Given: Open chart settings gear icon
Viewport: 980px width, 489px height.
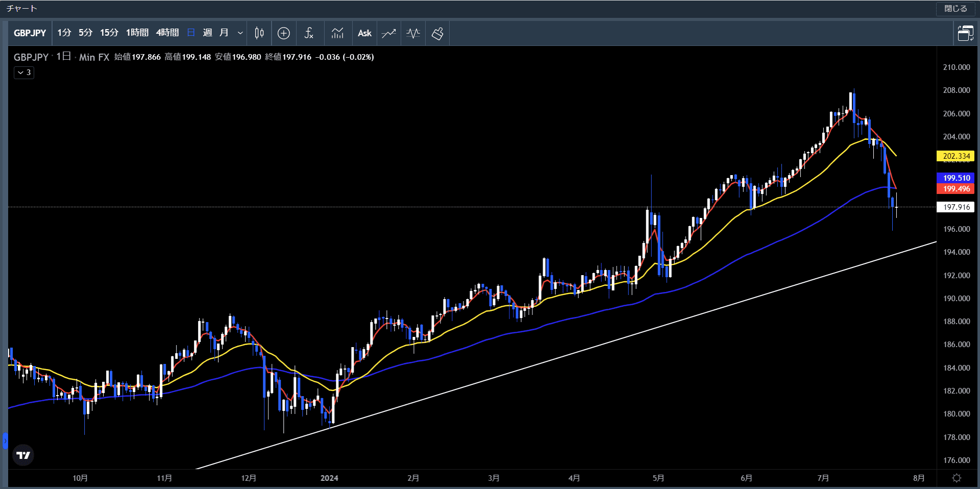Looking at the screenshot, I should (x=957, y=478).
